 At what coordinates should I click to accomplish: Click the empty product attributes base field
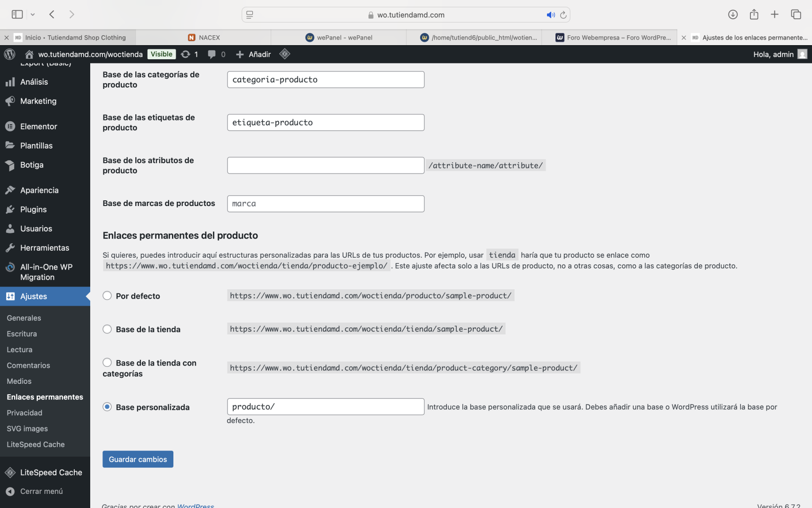click(326, 166)
